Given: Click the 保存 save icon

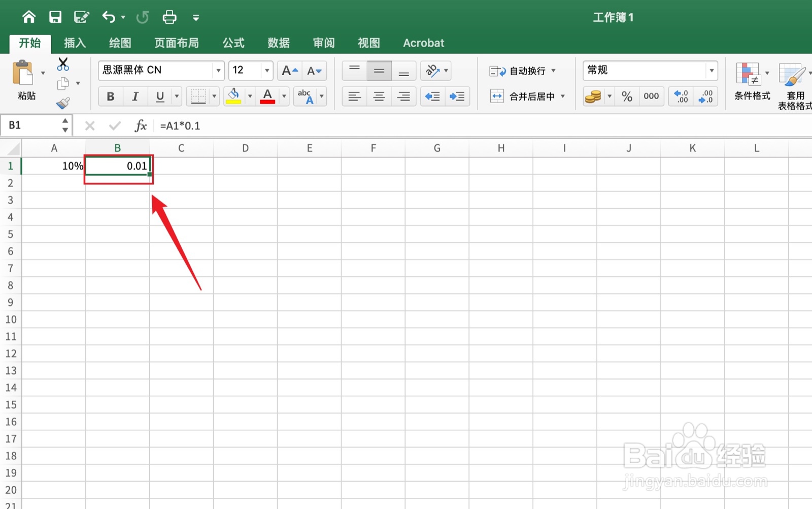Looking at the screenshot, I should click(55, 17).
